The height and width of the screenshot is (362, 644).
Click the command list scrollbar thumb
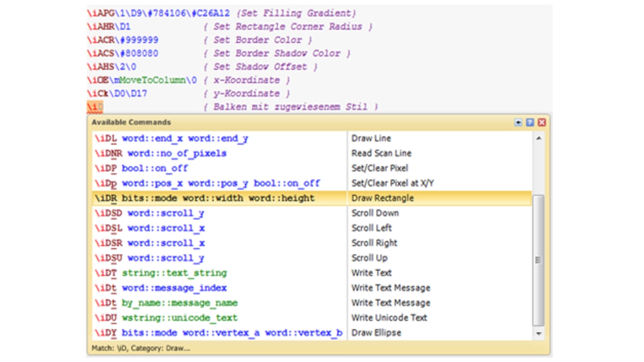pos(539,260)
